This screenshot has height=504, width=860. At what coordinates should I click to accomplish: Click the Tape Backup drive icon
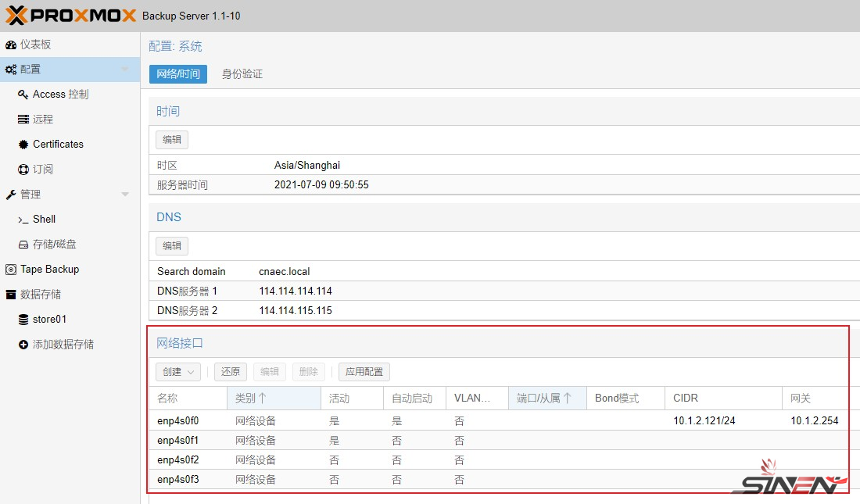point(10,270)
